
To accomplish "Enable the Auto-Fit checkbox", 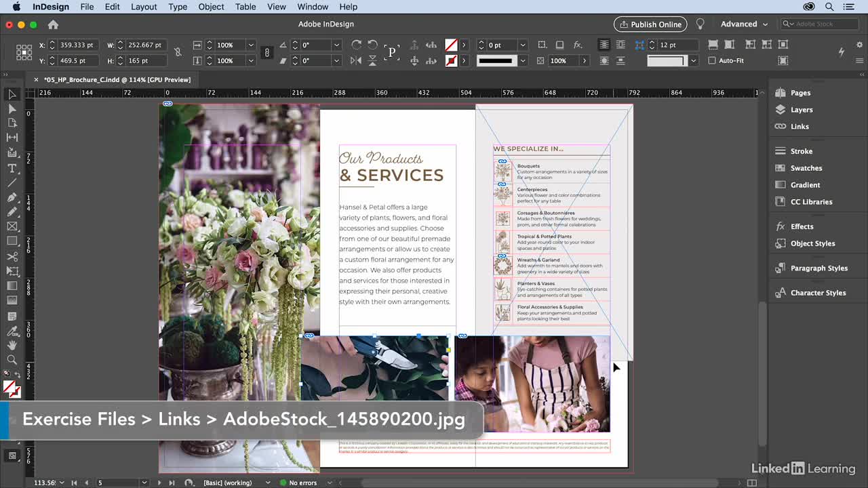I will pyautogui.click(x=712, y=60).
